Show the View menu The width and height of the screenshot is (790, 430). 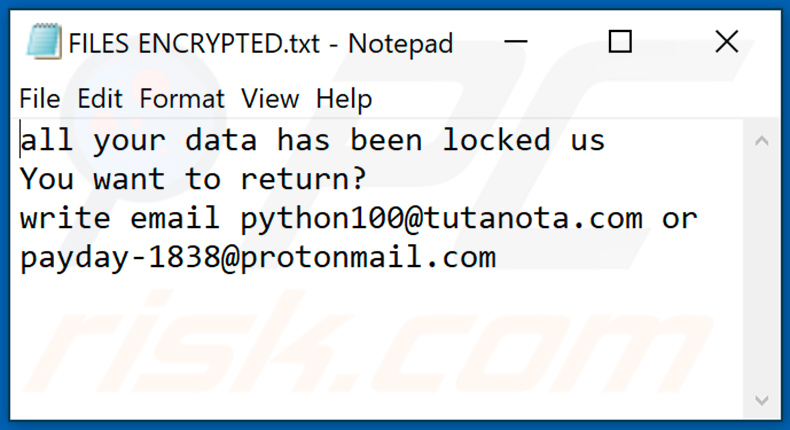[x=270, y=99]
